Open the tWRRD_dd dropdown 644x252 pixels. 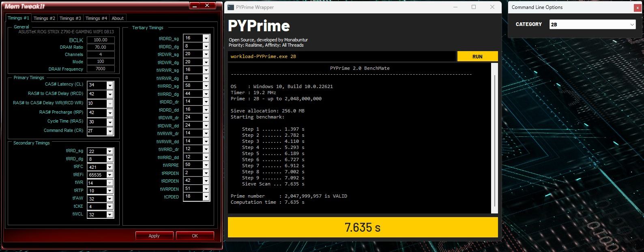click(206, 157)
